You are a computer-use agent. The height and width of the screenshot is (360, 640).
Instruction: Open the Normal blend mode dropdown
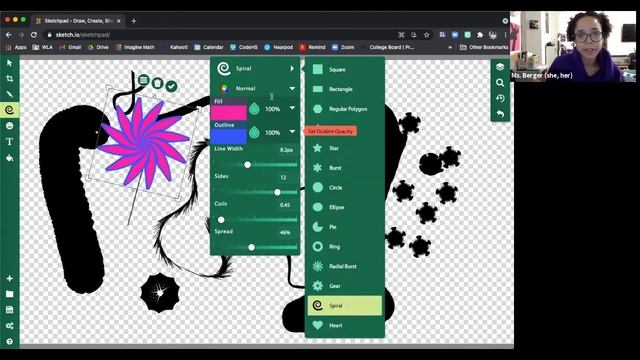click(292, 88)
